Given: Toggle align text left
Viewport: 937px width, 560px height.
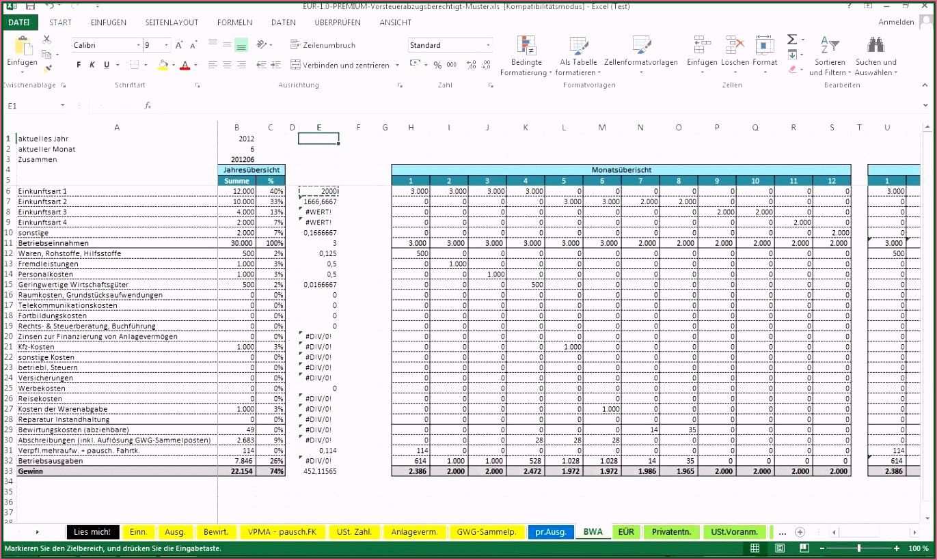Looking at the screenshot, I should [212, 65].
